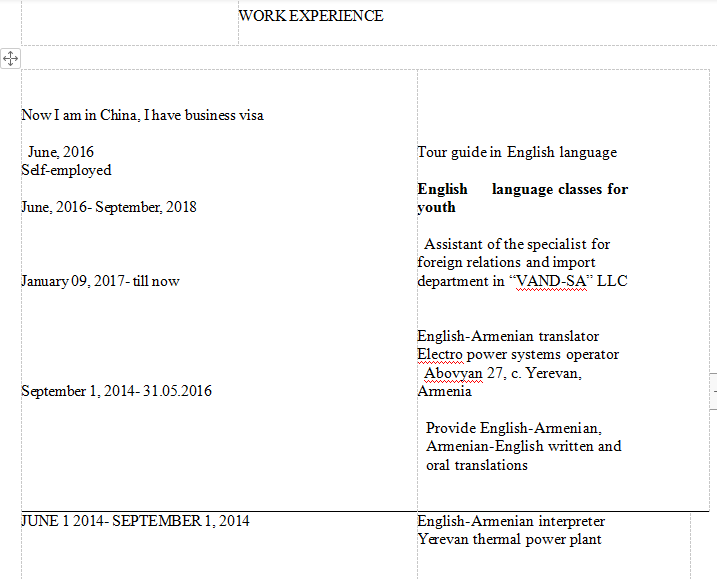Click 'Electro power systems operator' line

[518, 354]
